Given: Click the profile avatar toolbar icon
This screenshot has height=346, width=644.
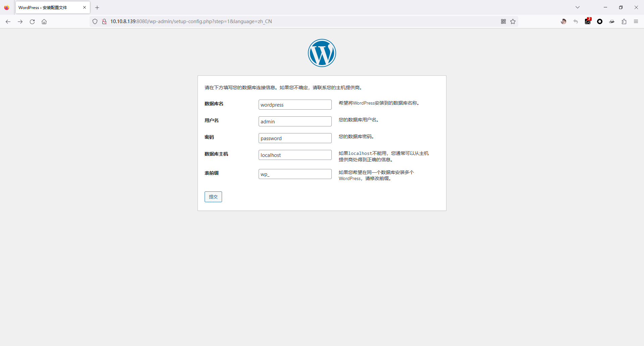Looking at the screenshot, I should click(x=563, y=21).
